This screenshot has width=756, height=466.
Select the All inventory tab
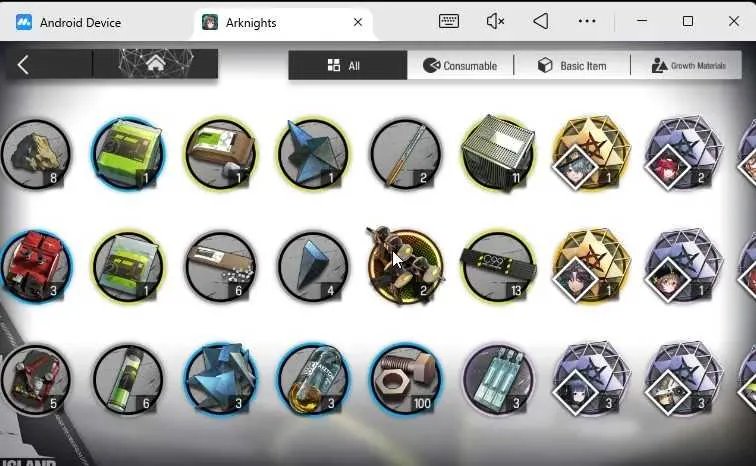pos(348,66)
